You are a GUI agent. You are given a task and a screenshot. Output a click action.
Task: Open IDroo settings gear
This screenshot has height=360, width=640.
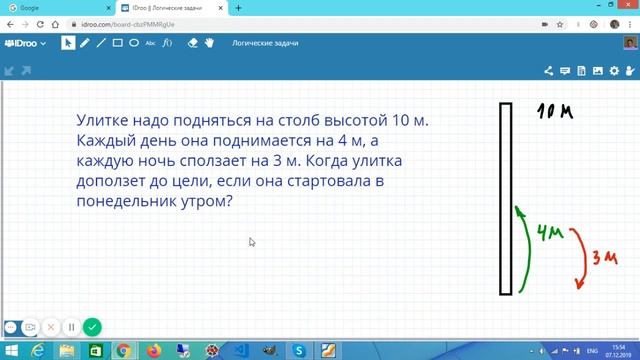pos(614,71)
